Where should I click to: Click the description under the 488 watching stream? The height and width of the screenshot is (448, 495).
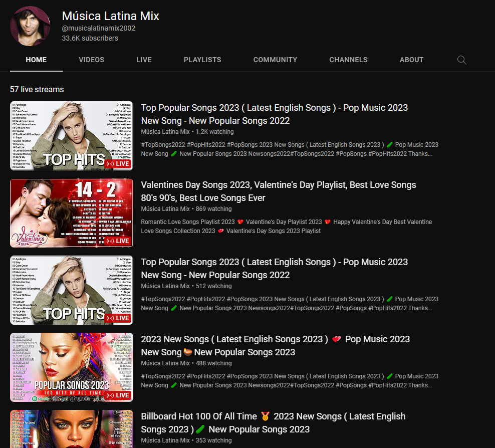click(x=290, y=381)
